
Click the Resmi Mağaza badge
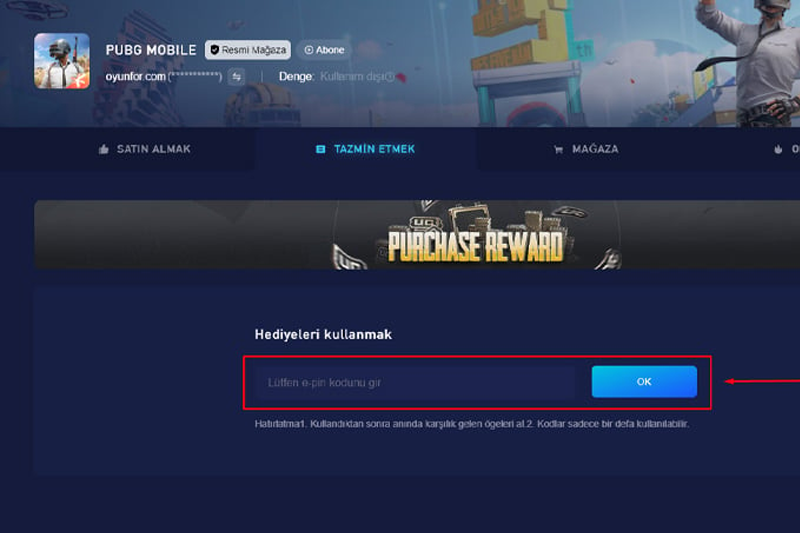(x=248, y=50)
